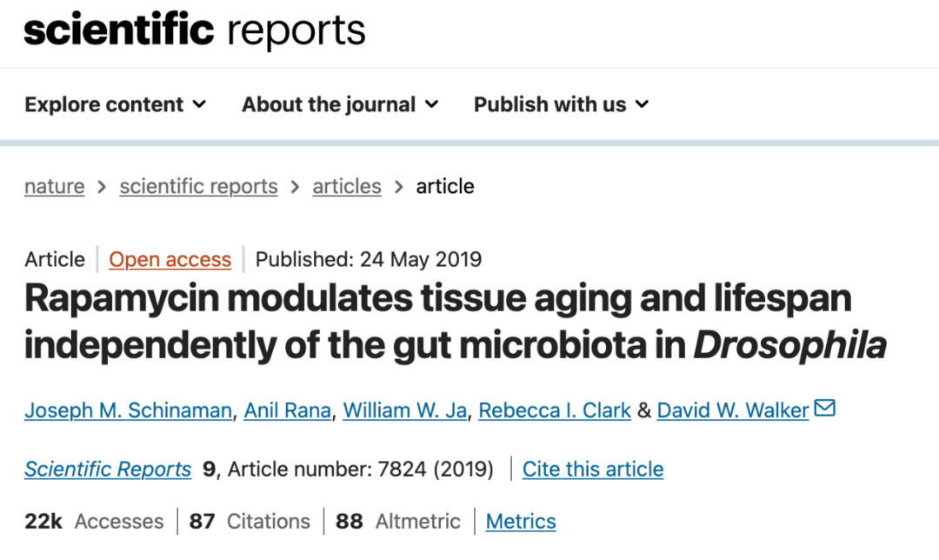The width and height of the screenshot is (939, 560).
Task: Open the Metrics link
Action: point(521,521)
